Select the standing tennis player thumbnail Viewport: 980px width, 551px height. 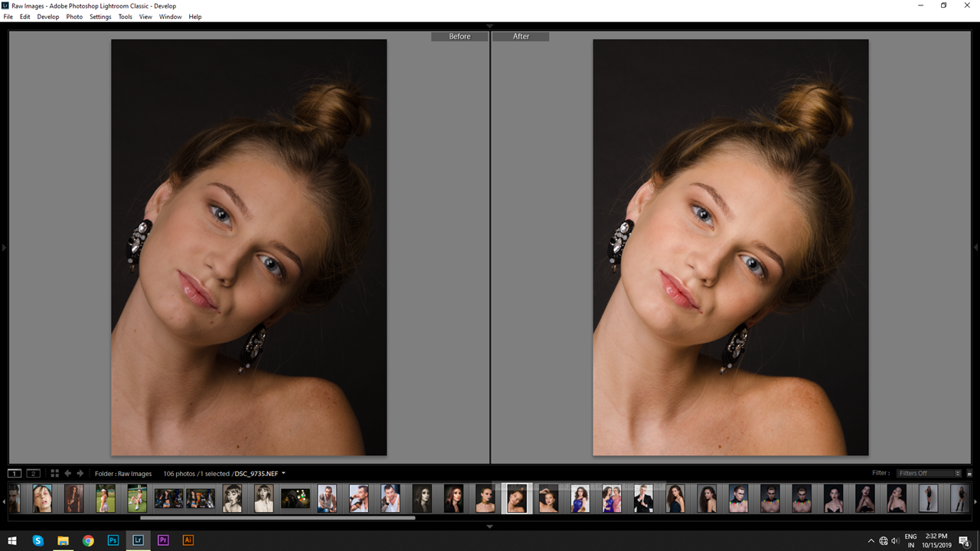point(106,498)
